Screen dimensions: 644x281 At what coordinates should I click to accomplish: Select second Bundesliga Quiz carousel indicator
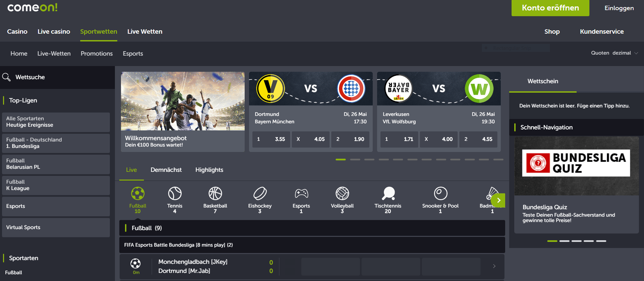click(x=564, y=241)
